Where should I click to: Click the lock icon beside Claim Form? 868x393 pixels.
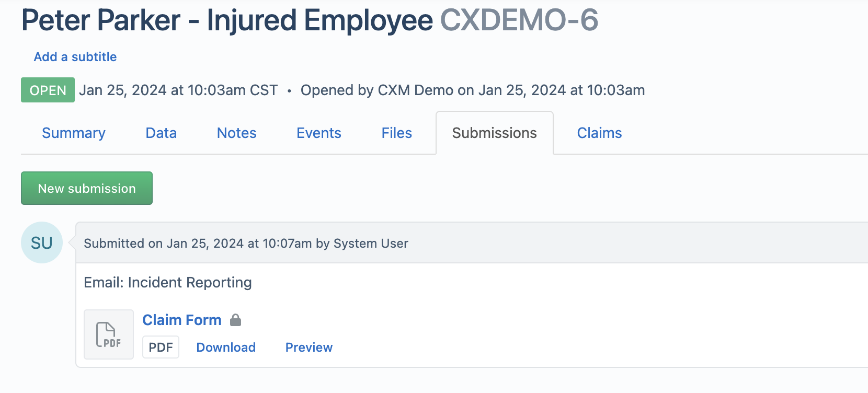(x=236, y=320)
